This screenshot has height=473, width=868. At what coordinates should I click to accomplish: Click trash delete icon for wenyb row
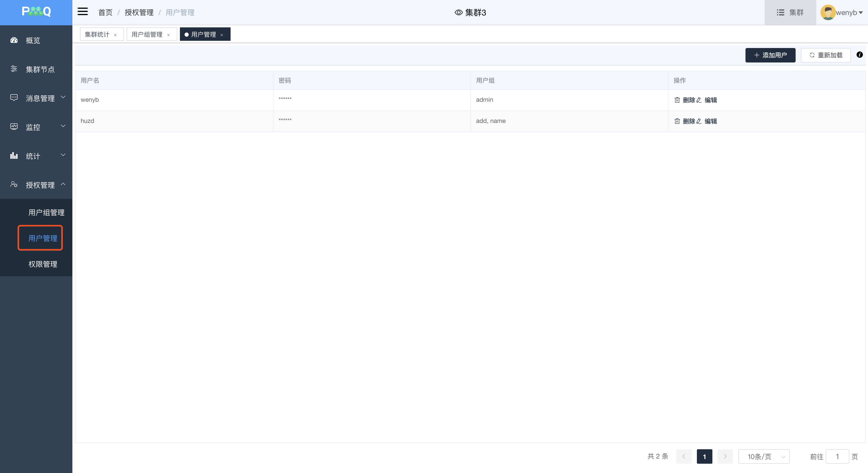(x=677, y=100)
